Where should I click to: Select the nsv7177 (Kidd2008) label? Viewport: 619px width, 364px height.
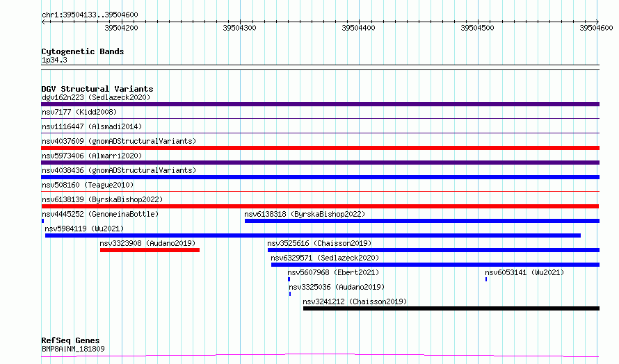(79, 112)
